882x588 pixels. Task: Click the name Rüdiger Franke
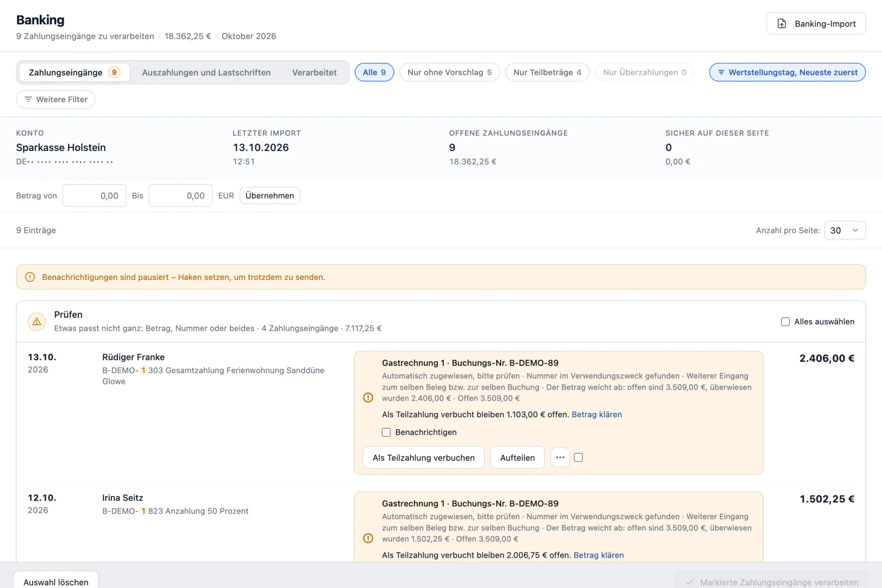click(133, 357)
